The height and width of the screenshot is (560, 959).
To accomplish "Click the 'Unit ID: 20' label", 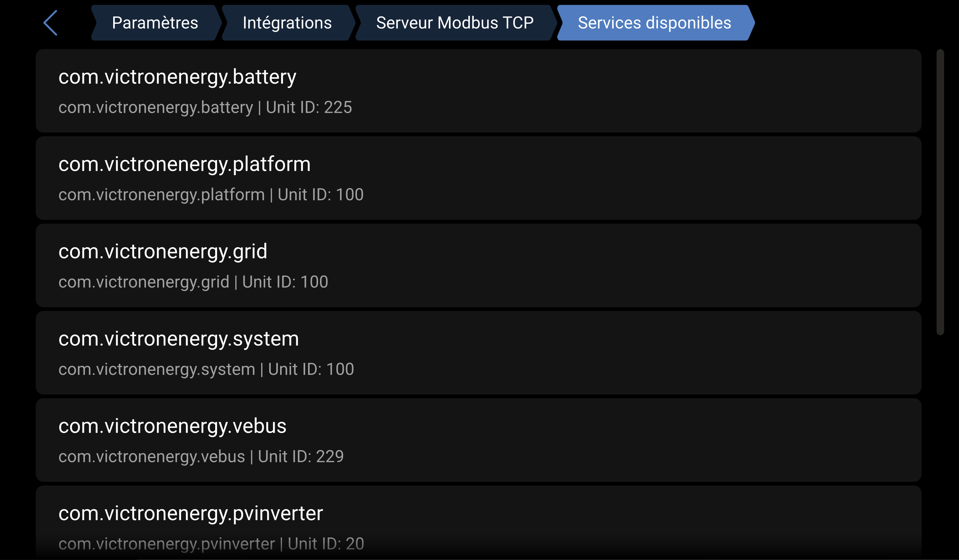I will pos(326,544).
